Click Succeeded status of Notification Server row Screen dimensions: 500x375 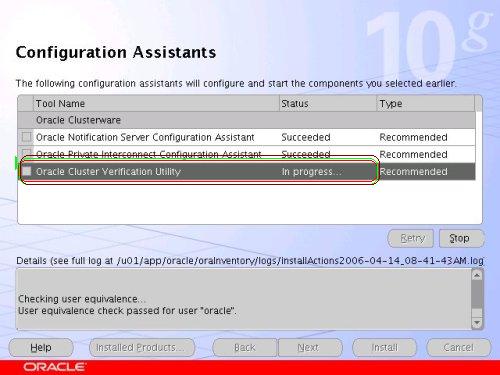(306, 137)
